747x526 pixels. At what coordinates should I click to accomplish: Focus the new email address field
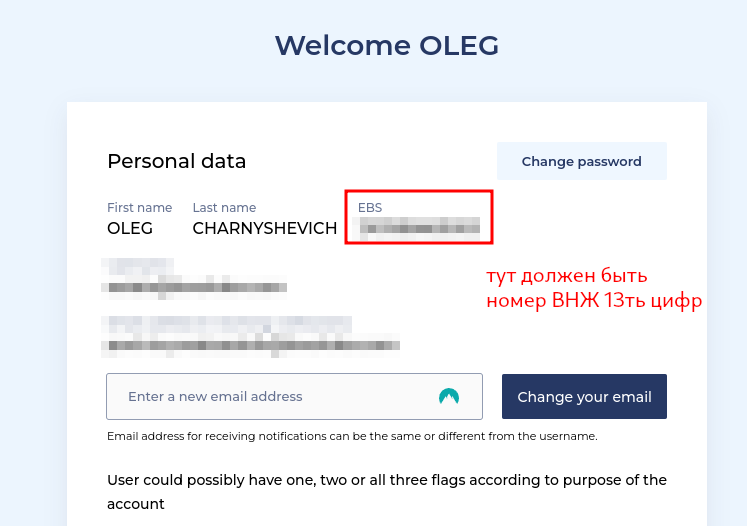[x=270, y=396]
